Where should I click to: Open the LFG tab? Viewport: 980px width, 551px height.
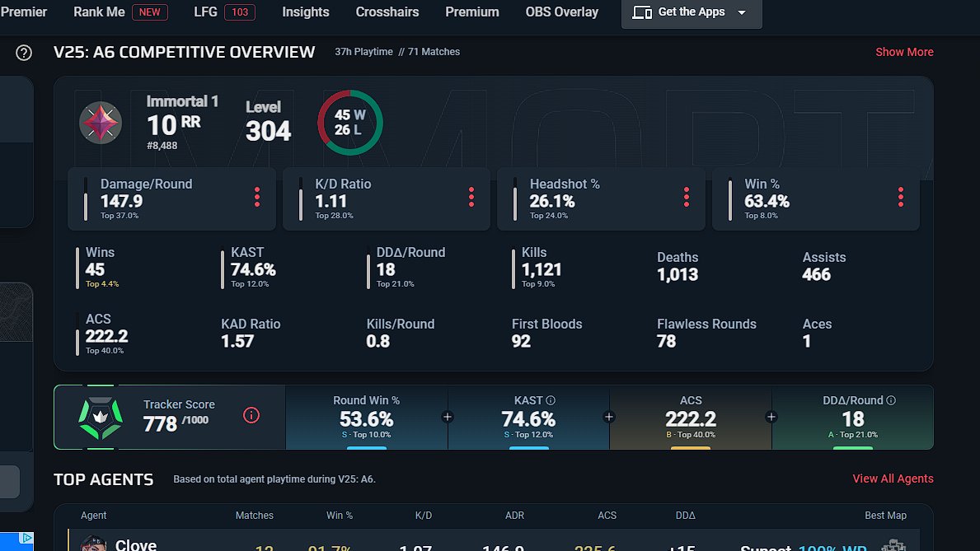(205, 12)
